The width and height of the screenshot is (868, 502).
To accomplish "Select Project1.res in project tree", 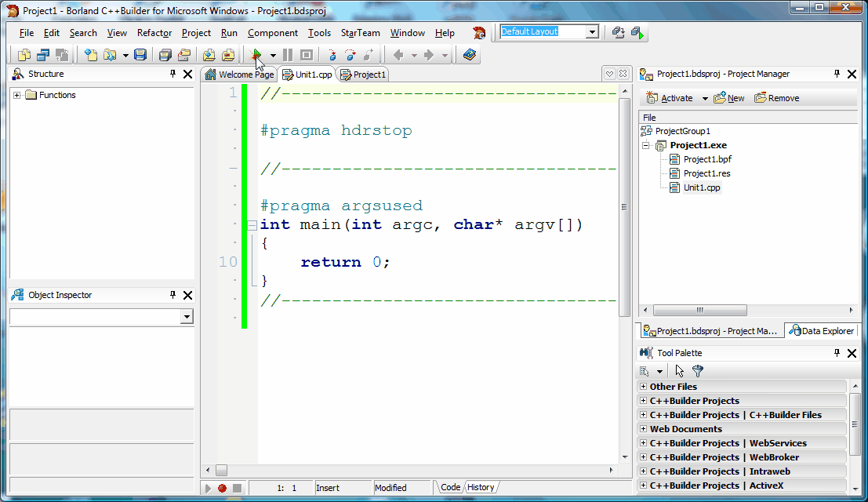I will click(707, 174).
